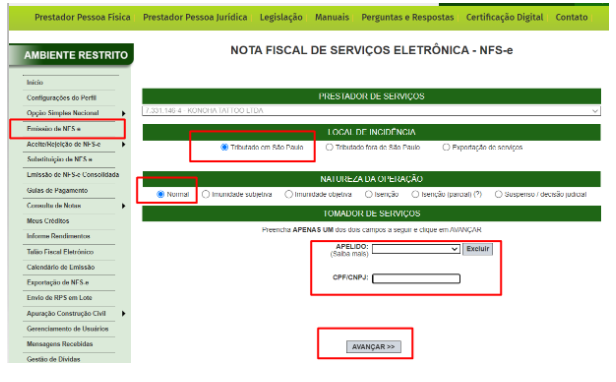This screenshot has width=616, height=382.
Task: Open the Apelido combo box
Action: [x=416, y=249]
